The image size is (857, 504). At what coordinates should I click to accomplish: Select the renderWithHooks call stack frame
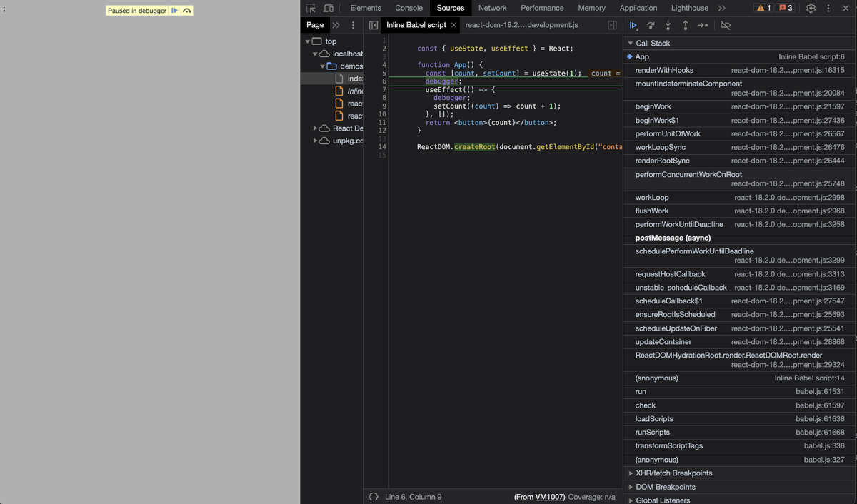739,70
